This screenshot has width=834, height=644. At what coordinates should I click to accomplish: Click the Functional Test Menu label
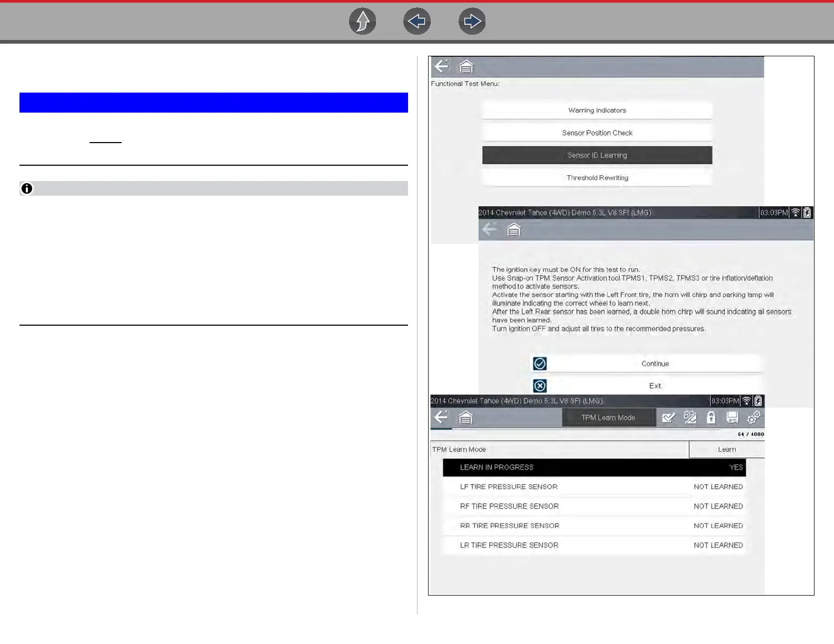pyautogui.click(x=465, y=84)
